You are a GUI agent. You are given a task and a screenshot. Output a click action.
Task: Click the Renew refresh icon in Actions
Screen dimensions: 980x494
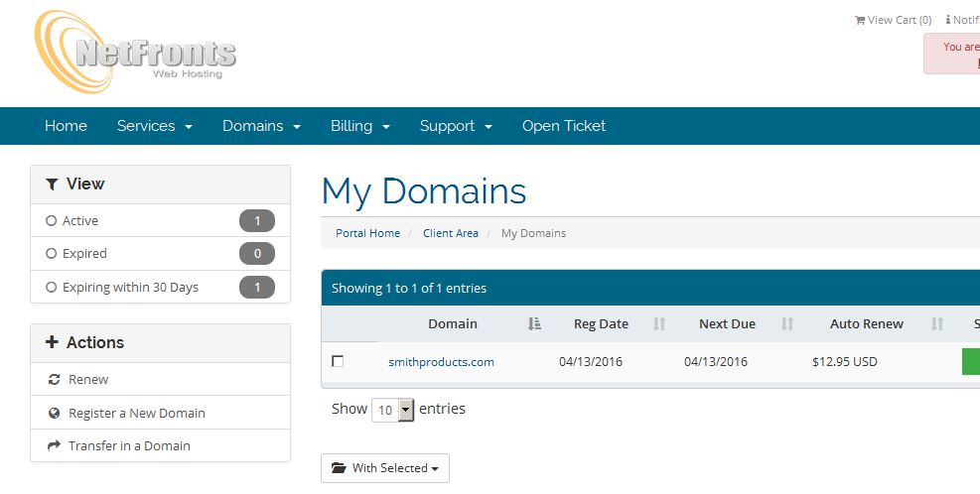click(54, 380)
